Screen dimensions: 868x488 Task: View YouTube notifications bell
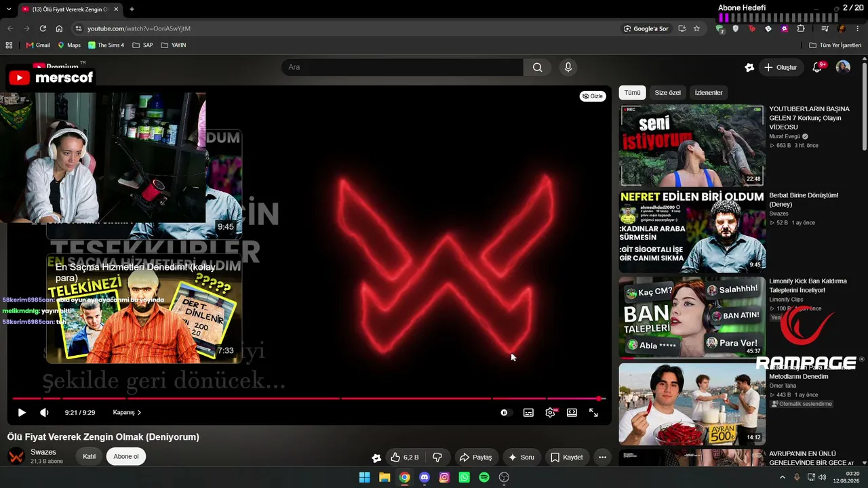click(817, 67)
